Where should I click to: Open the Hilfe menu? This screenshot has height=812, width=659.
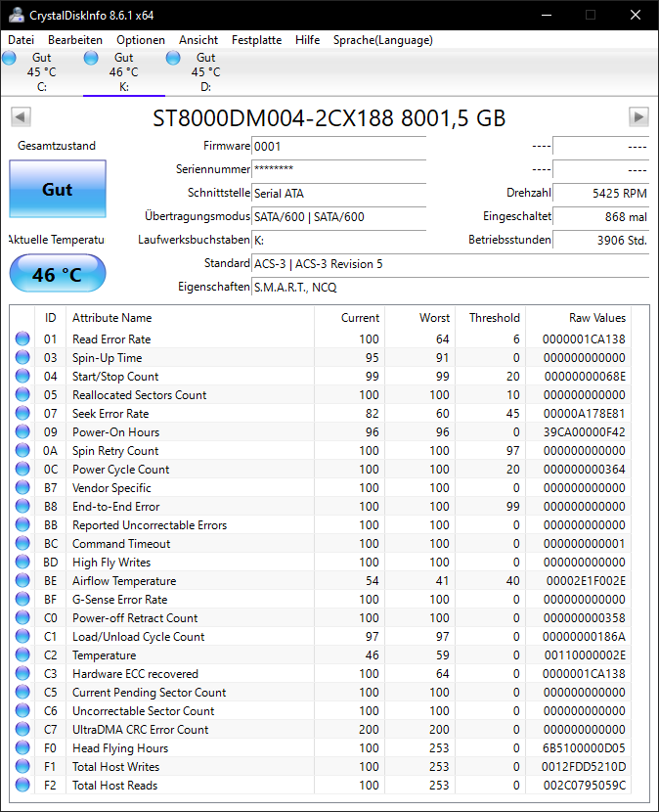point(307,40)
